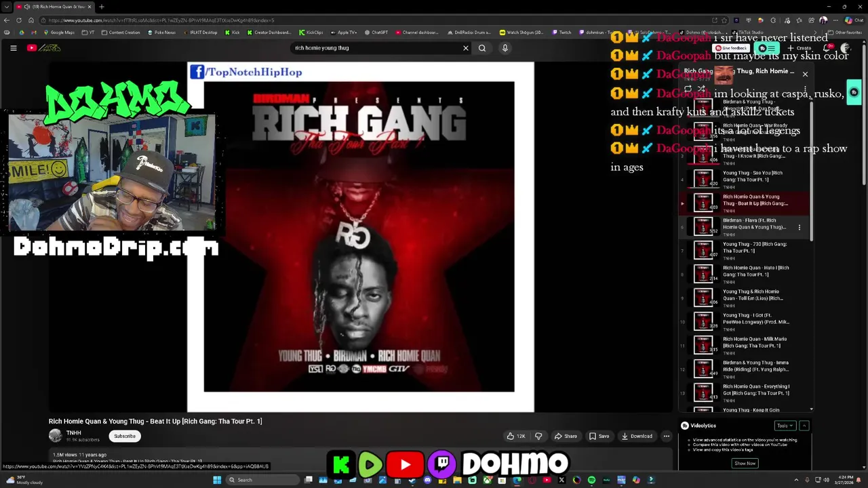Open the DnBRadio Drum bookmark
Screen dimensions: 868x488
pos(469,33)
